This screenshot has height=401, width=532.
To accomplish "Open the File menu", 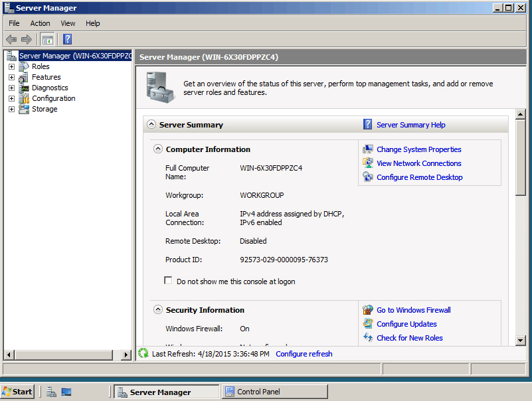I will coord(14,23).
